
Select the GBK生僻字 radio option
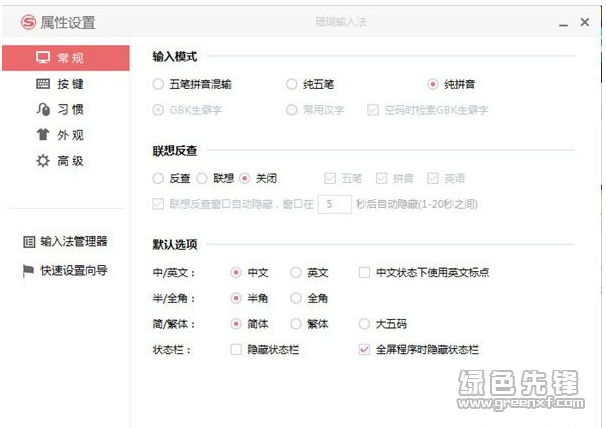158,110
